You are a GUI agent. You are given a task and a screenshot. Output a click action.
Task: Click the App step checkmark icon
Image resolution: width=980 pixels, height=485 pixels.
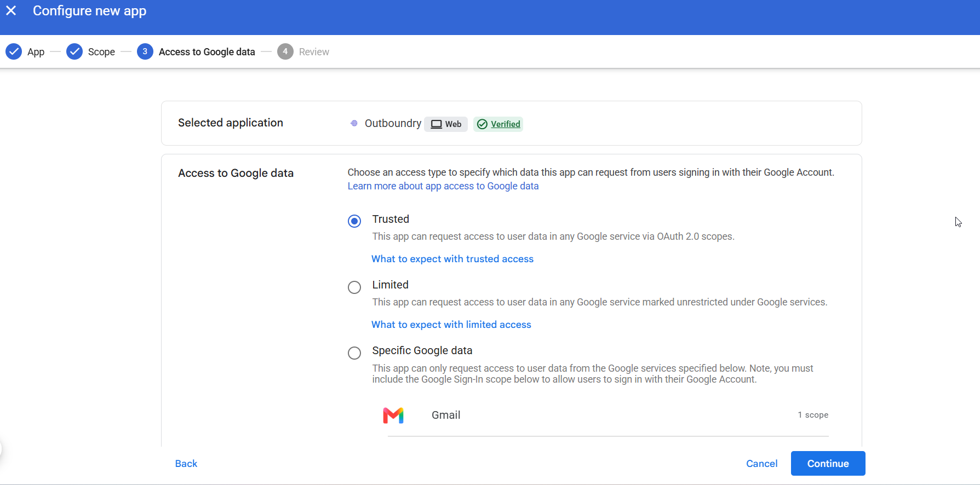pos(14,51)
